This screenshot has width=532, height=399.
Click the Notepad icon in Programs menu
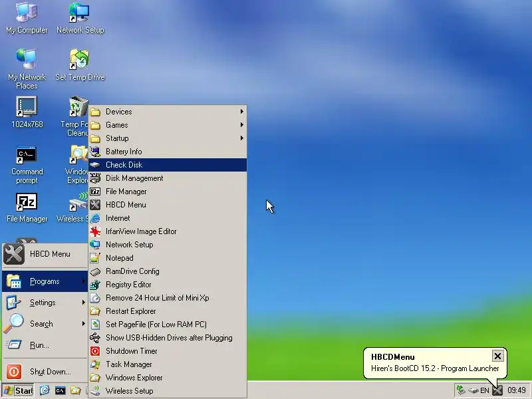(95, 258)
